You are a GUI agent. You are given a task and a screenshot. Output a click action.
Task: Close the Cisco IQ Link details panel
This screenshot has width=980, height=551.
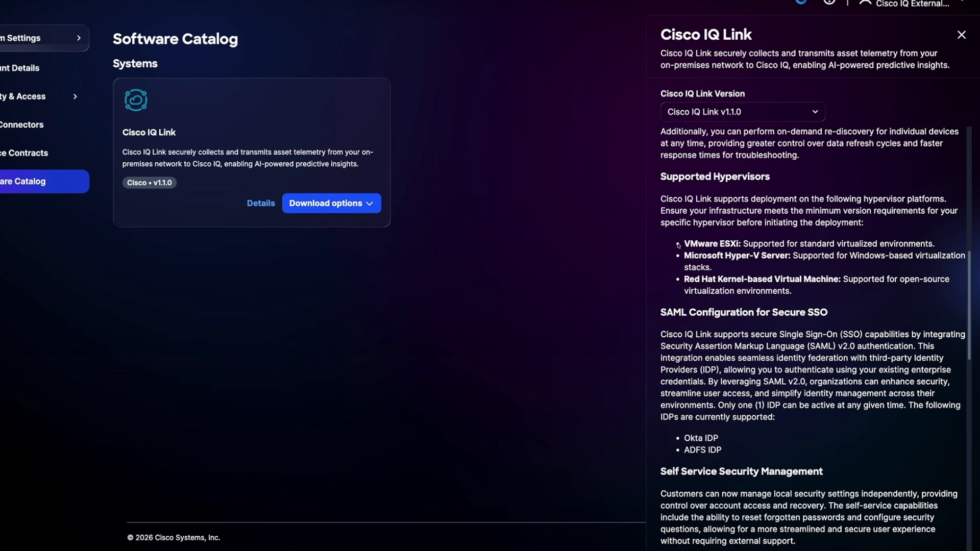[x=961, y=35]
